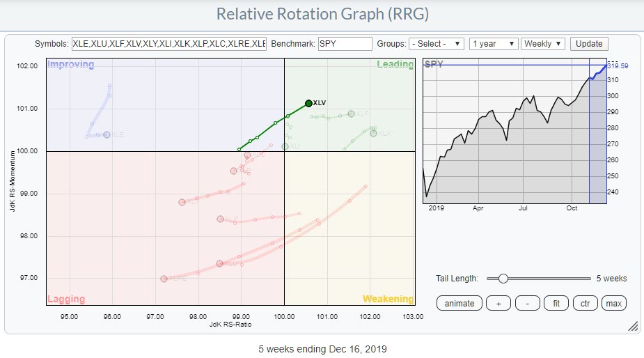Click the fit button
Image resolution: width=644 pixels, height=358 pixels.
557,303
